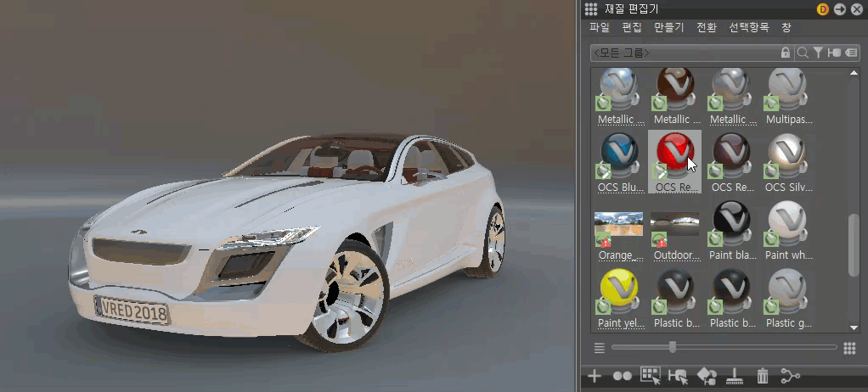Select the OCS Blu... blue material

(620, 161)
